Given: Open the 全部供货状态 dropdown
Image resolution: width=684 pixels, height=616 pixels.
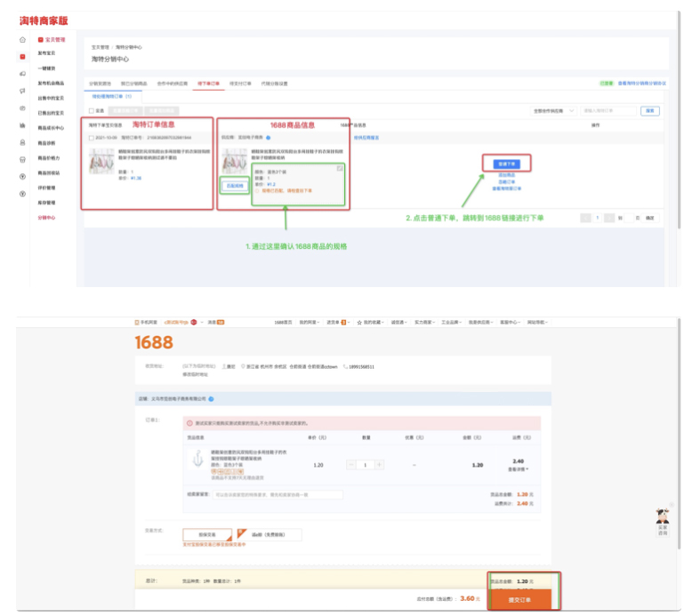Looking at the screenshot, I should [554, 111].
